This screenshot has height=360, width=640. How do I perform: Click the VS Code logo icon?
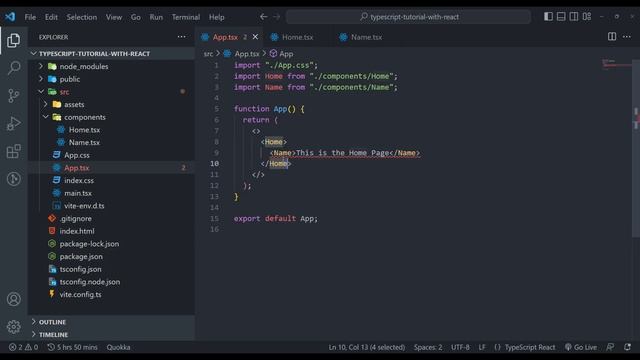tap(10, 17)
